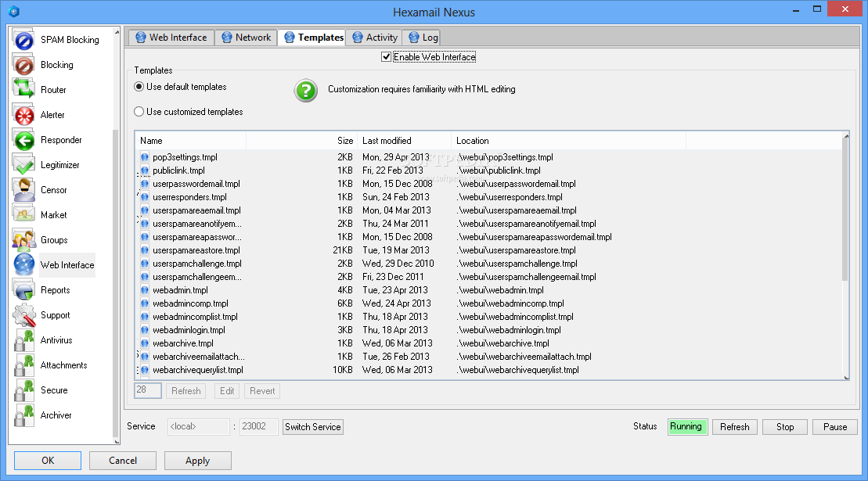Viewport: 868px width, 481px height.
Task: Click the Hexamail app icon in title bar
Action: (14, 11)
